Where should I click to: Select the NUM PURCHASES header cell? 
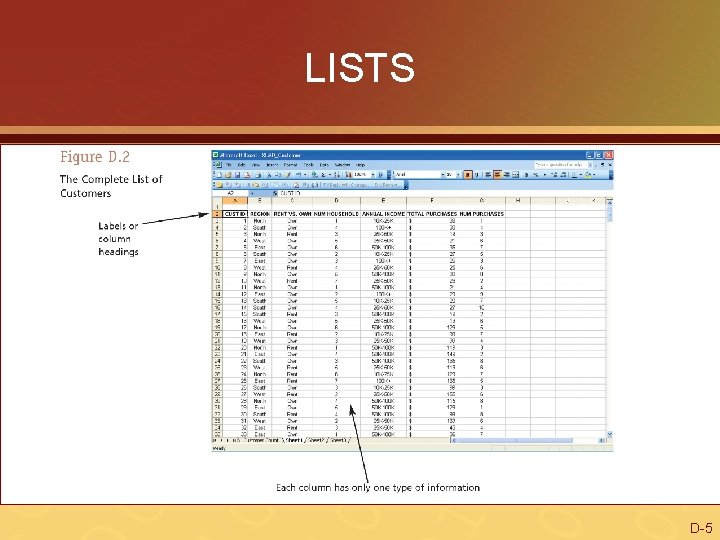click(x=482, y=214)
